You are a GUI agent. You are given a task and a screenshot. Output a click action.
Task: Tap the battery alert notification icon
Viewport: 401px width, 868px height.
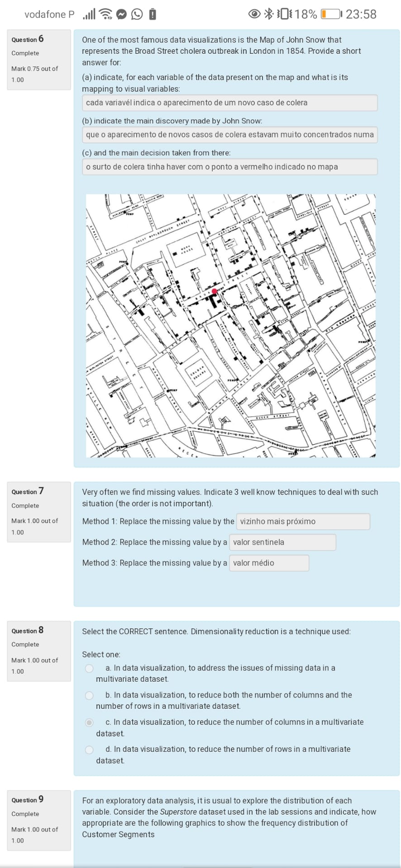(153, 14)
